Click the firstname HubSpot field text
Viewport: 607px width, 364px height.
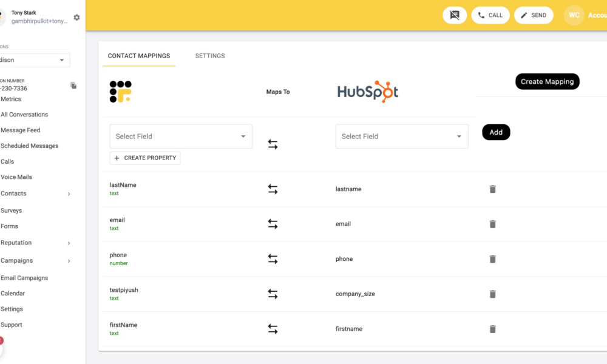[x=349, y=329]
